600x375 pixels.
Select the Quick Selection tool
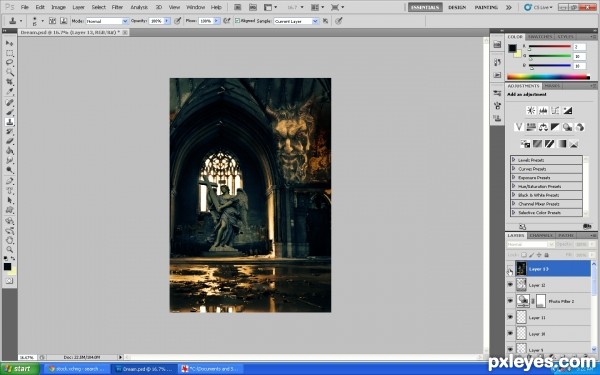tap(10, 72)
